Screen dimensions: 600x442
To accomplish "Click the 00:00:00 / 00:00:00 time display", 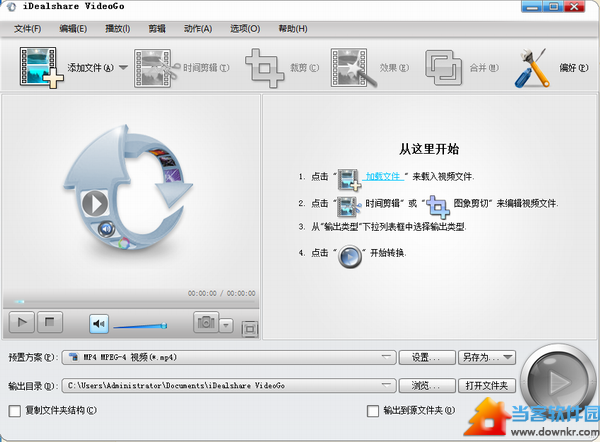I will pos(222,294).
